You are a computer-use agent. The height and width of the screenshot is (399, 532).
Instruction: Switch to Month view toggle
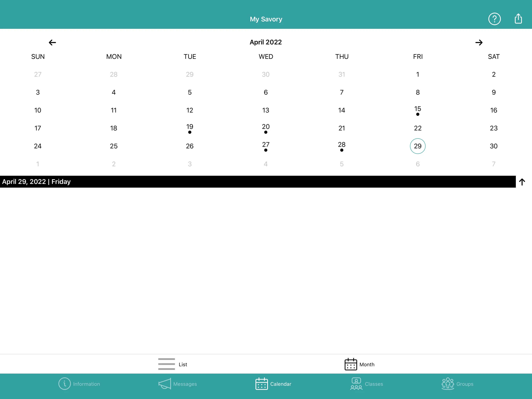coord(358,364)
